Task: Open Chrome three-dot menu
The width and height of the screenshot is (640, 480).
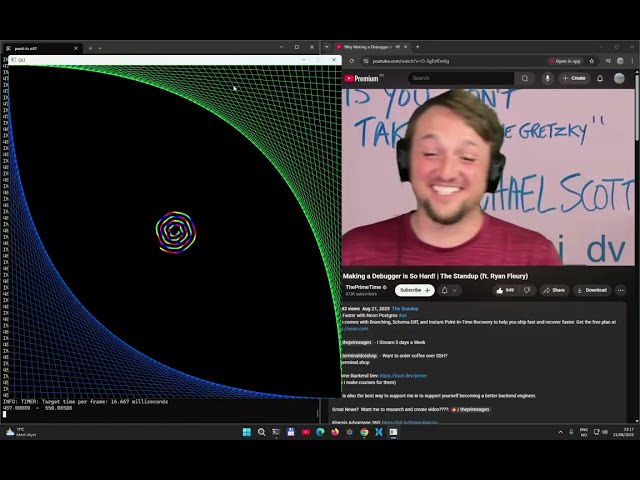Action: click(632, 61)
